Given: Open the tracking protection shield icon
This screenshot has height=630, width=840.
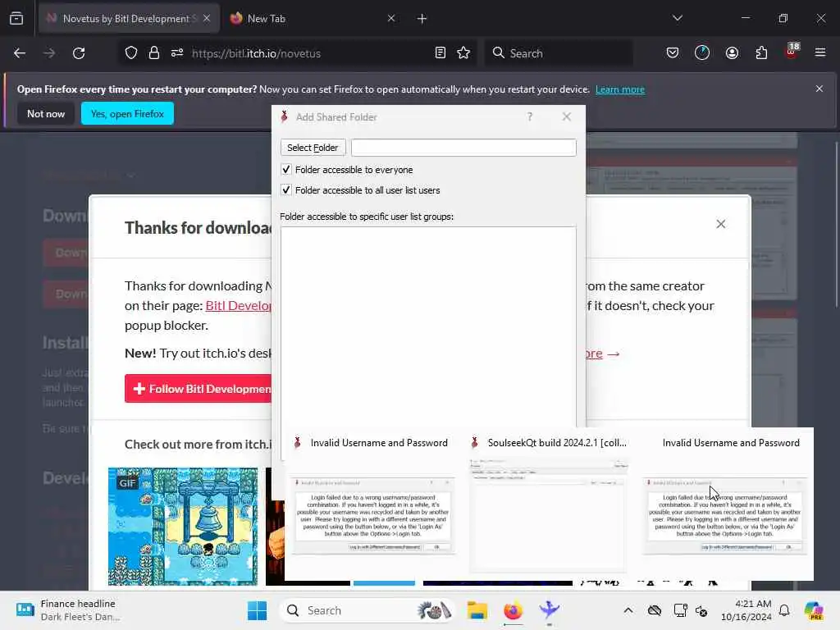Looking at the screenshot, I should 131,53.
